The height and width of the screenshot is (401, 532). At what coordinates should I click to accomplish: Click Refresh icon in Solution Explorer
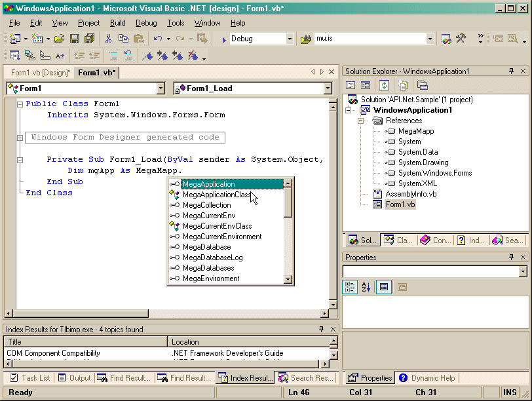click(384, 85)
